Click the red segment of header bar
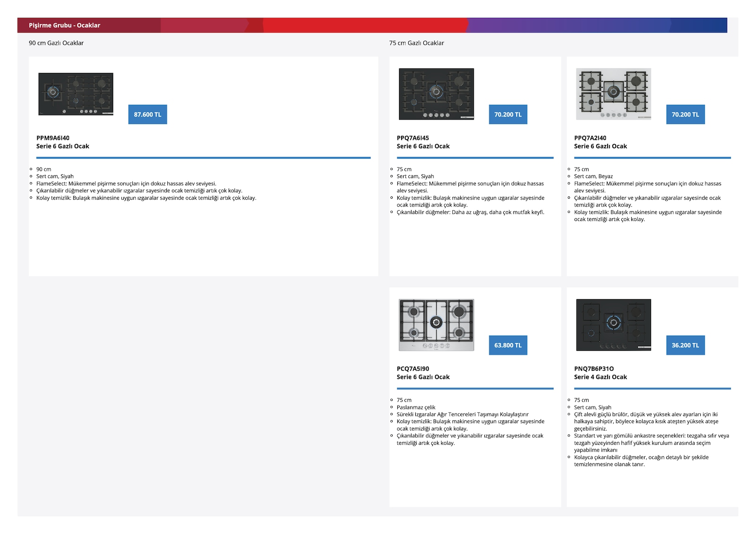This screenshot has width=756, height=534. pyautogui.click(x=365, y=25)
